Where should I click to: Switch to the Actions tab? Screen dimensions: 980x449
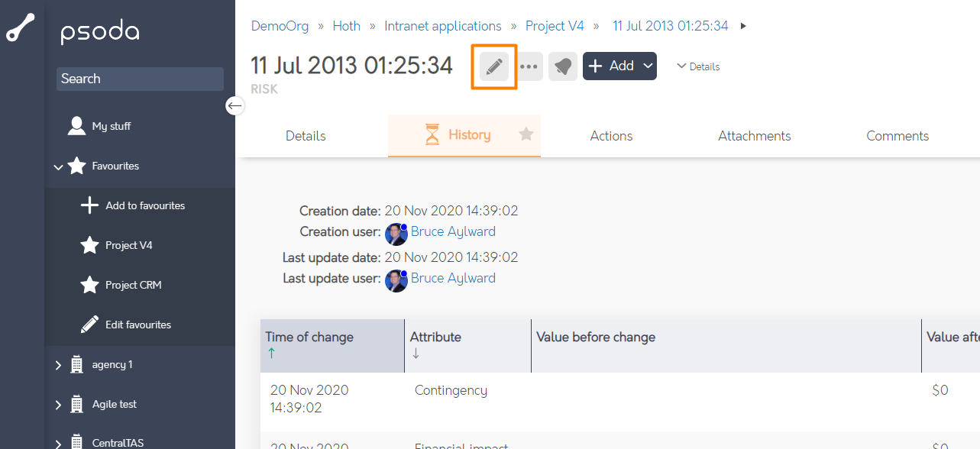pos(611,136)
